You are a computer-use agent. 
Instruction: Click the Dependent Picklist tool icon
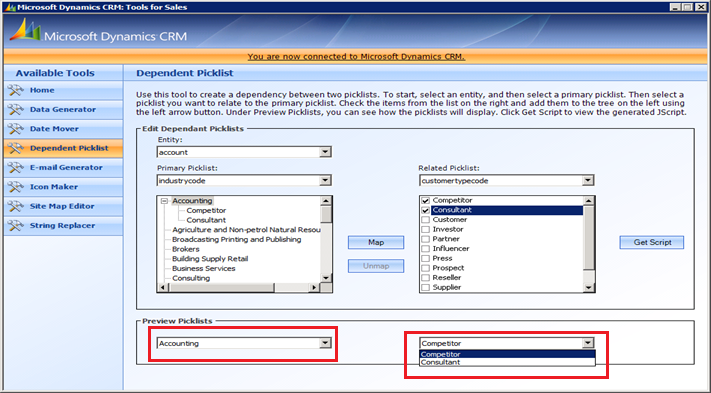(15, 148)
